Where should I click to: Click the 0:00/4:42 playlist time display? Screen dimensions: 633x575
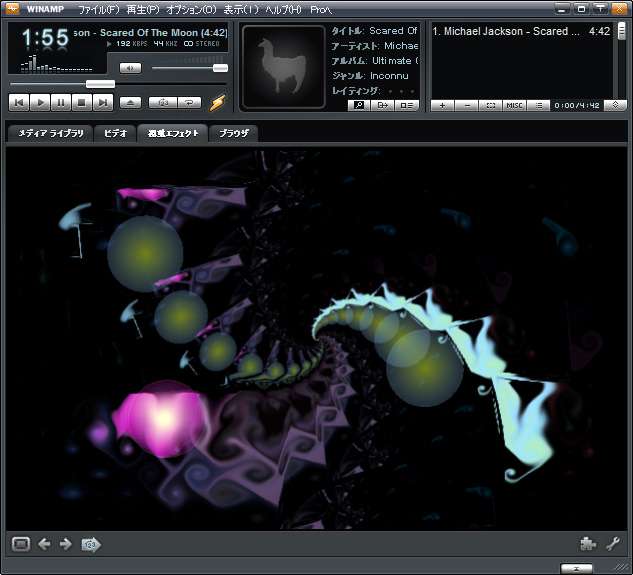click(577, 105)
